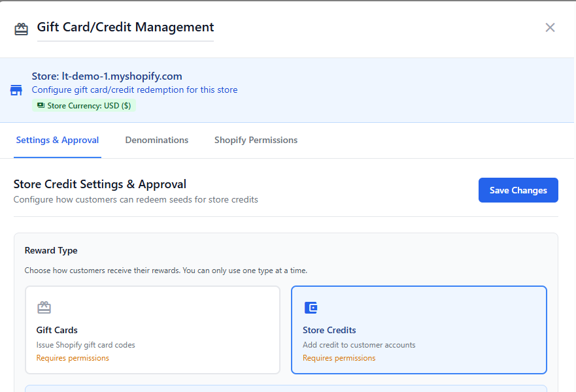Click the currency icon in the Store Currency badge
Viewport: 576px width, 392px height.
click(x=41, y=105)
